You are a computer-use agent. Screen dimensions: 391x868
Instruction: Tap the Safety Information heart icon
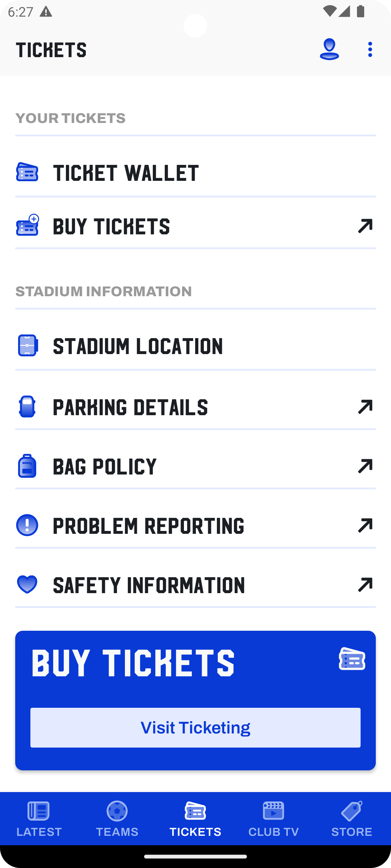[x=27, y=584]
